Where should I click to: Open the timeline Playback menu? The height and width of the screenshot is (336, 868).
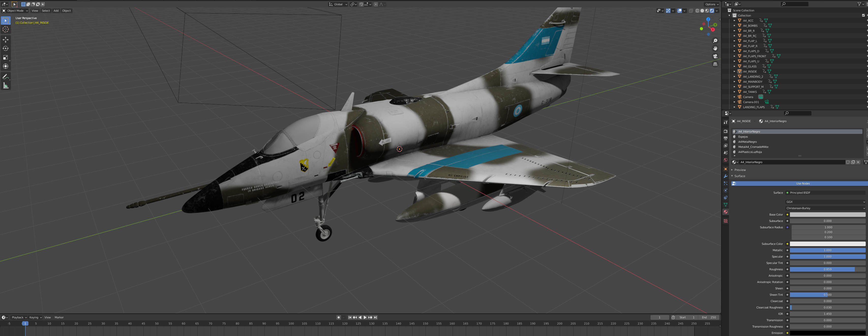[19, 317]
